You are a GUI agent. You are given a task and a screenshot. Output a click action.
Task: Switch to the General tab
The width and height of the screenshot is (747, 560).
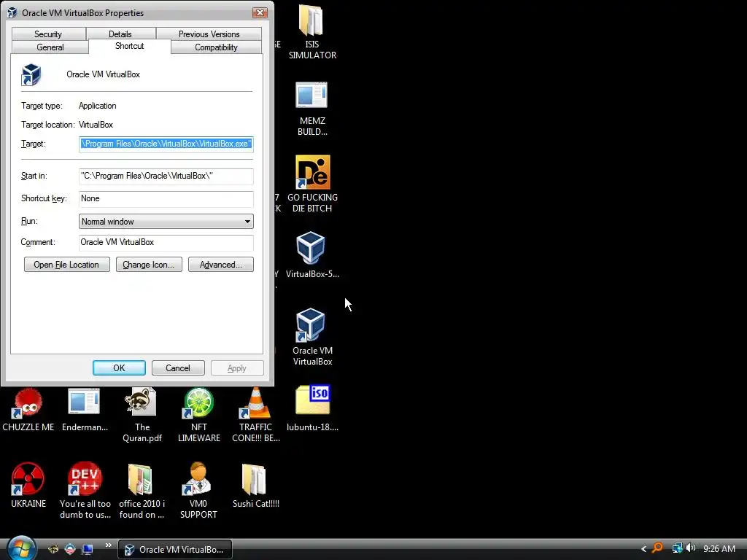[x=50, y=47]
